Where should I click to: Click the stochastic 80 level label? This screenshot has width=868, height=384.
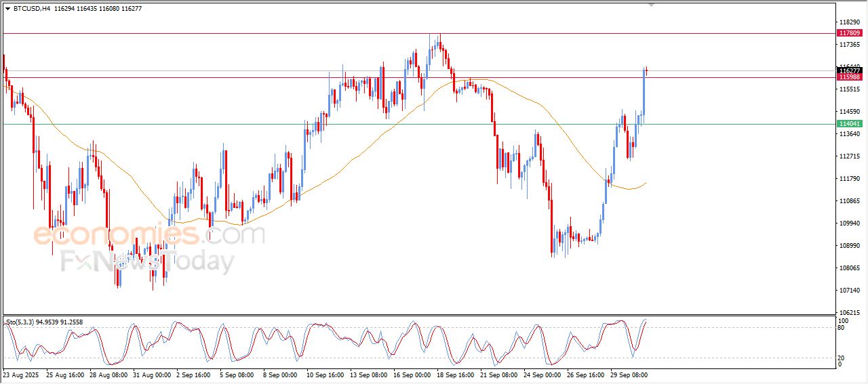842,328
